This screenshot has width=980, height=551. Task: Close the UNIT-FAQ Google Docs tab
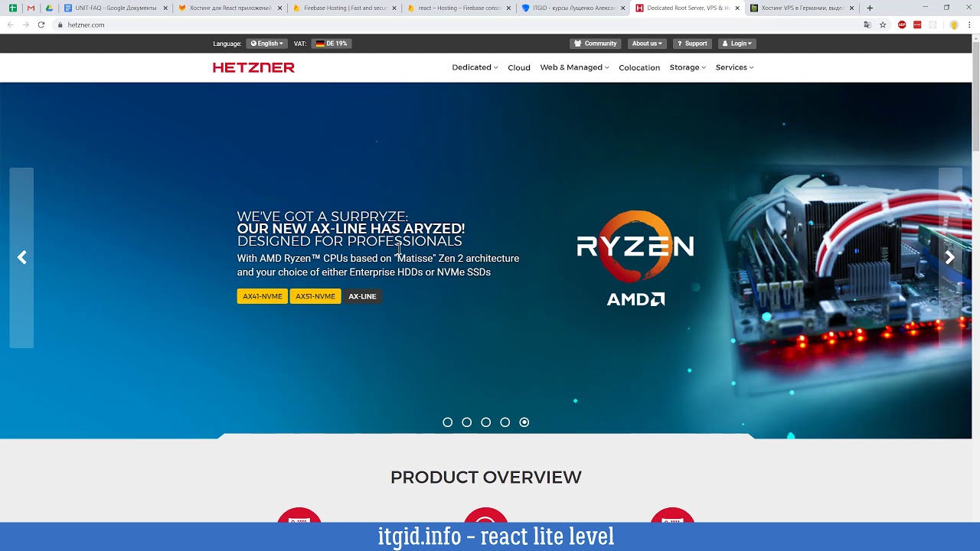click(165, 8)
